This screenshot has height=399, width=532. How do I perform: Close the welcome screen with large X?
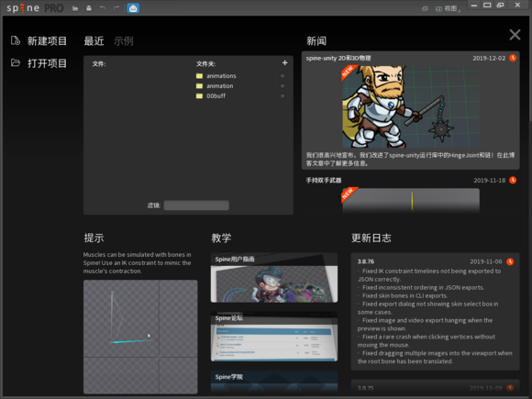[x=515, y=35]
